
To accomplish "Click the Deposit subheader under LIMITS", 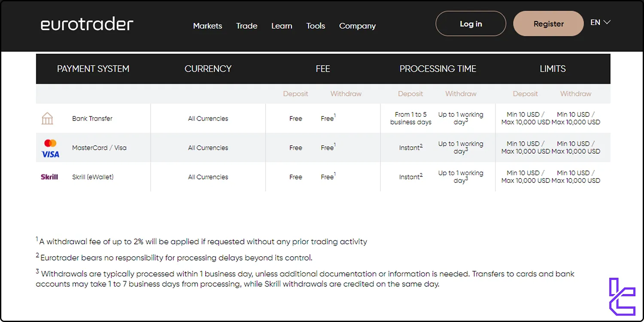I will tap(525, 94).
